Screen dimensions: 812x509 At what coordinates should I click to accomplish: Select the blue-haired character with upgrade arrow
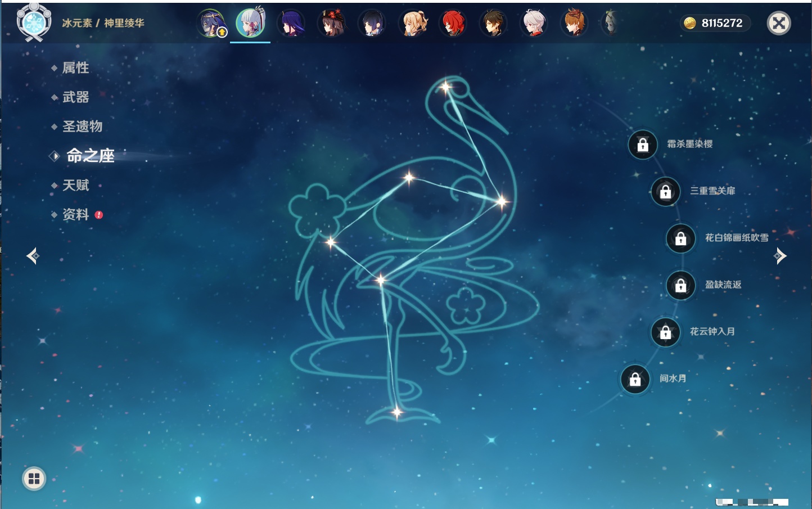click(211, 24)
